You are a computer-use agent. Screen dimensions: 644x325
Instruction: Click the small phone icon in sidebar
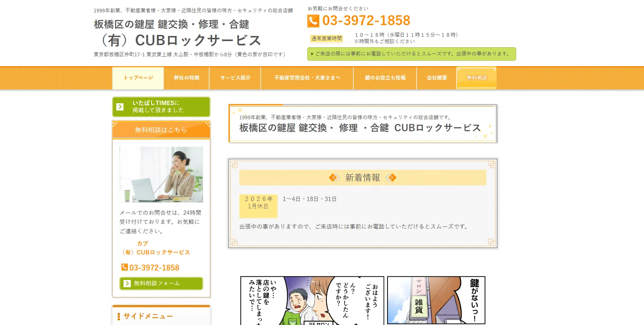(124, 267)
